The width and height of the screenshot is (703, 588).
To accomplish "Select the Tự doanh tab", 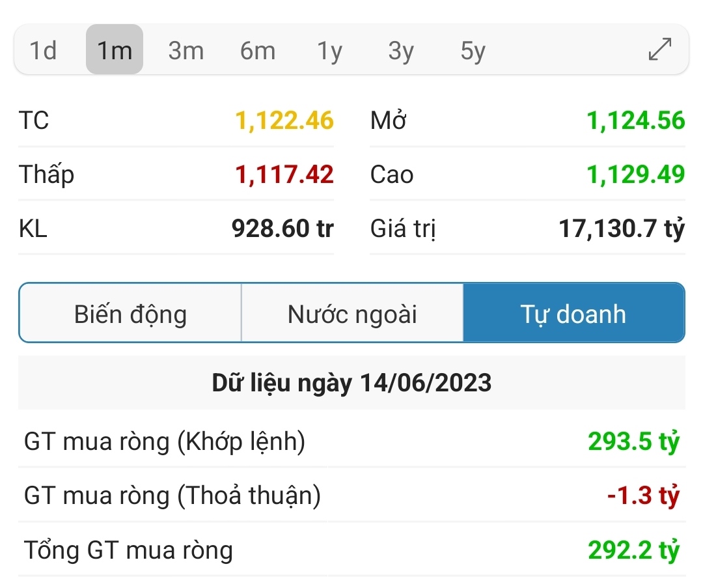I will (573, 314).
